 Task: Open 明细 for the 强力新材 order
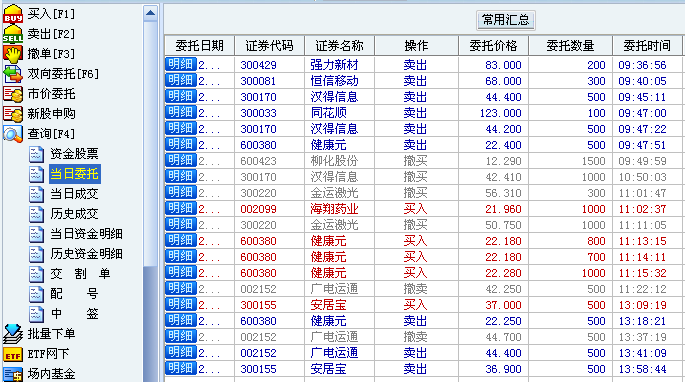pyautogui.click(x=180, y=64)
